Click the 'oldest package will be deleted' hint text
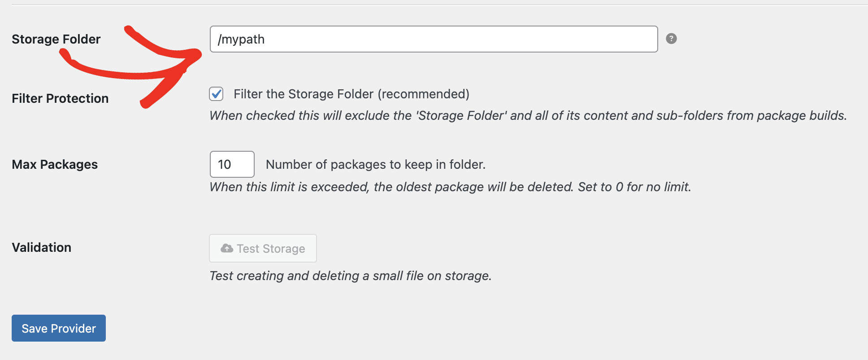The image size is (868, 360). pos(451,187)
